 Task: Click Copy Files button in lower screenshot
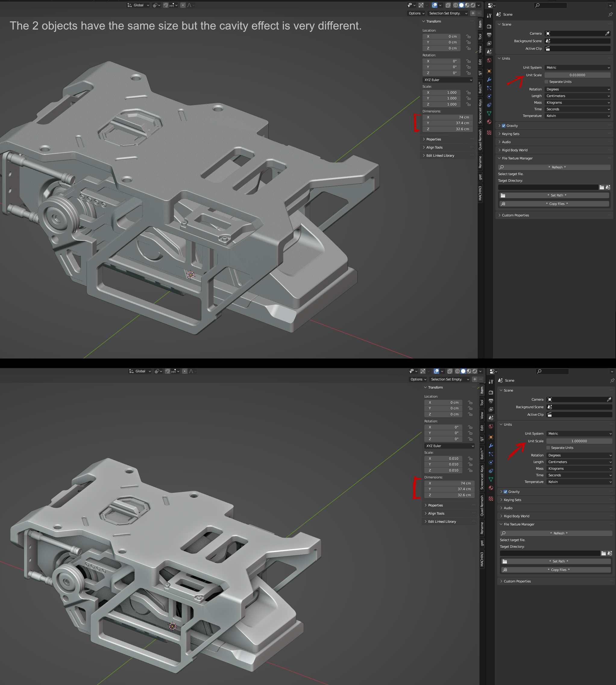tap(556, 570)
